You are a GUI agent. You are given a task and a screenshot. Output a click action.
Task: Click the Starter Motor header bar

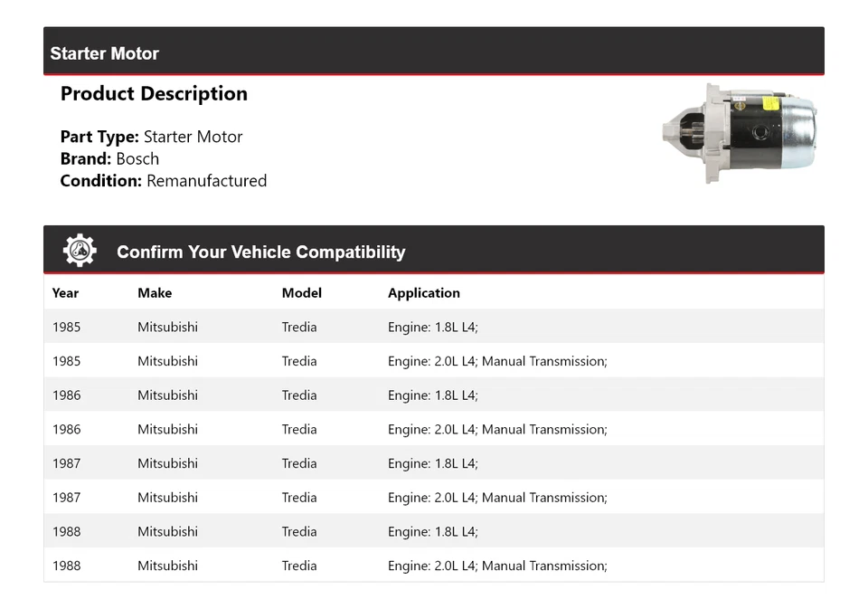pyautogui.click(x=433, y=52)
